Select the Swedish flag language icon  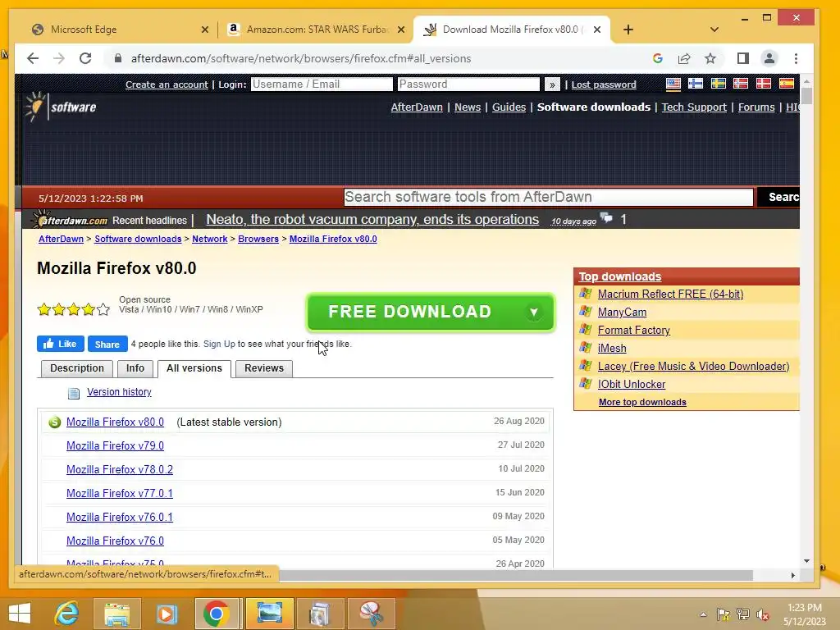pyautogui.click(x=719, y=84)
